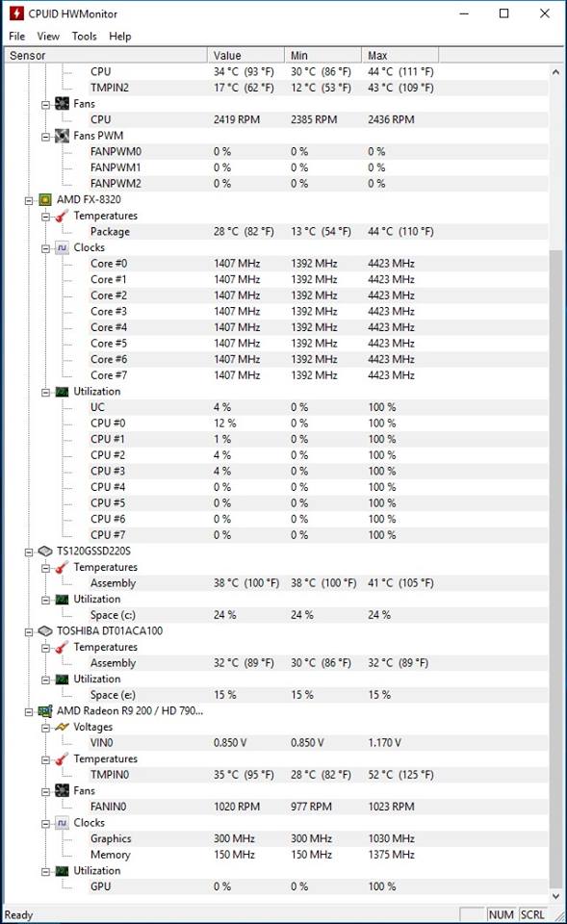Click the Sensor column header

click(106, 56)
